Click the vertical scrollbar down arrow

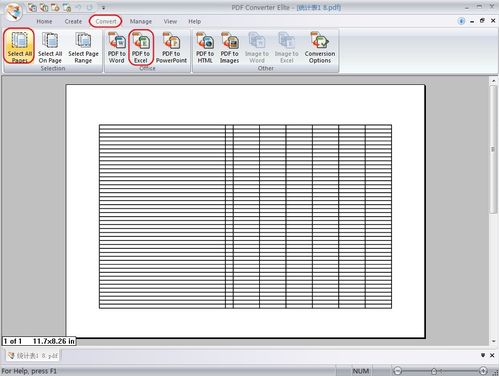click(x=494, y=341)
